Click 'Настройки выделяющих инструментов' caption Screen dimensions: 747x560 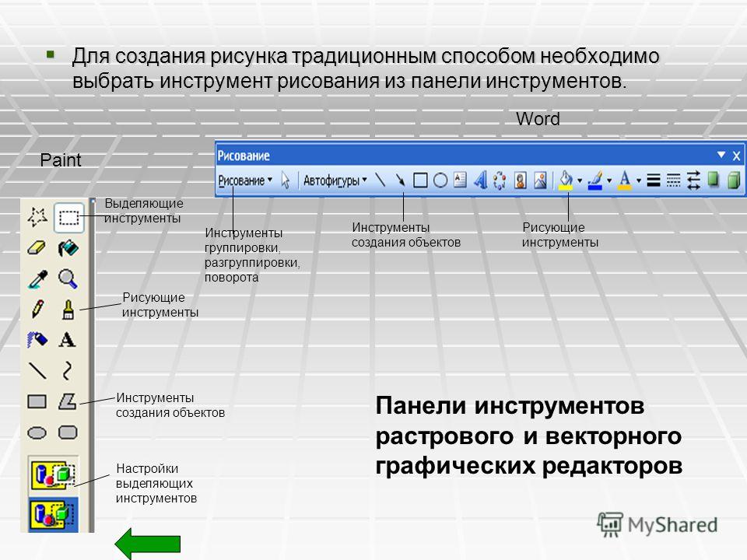(156, 483)
